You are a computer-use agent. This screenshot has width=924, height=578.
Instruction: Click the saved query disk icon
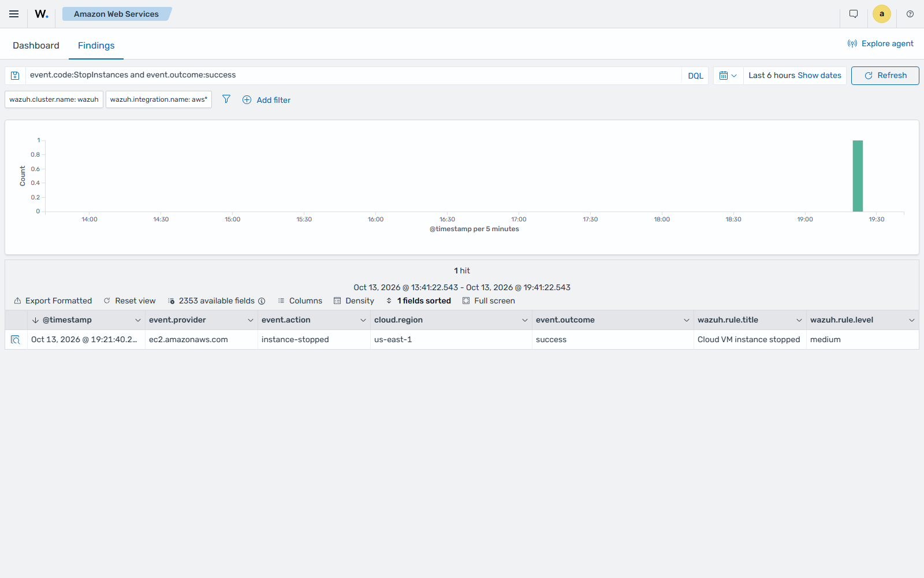pos(16,76)
